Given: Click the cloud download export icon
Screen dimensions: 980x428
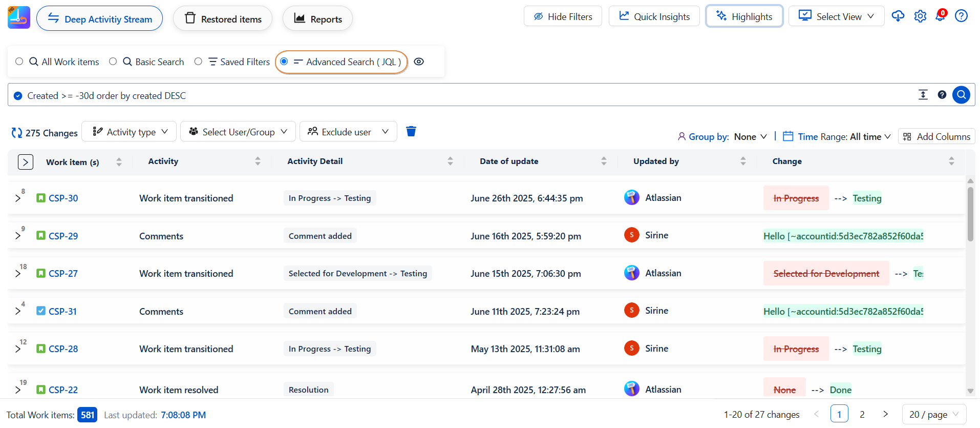Looking at the screenshot, I should click(898, 16).
